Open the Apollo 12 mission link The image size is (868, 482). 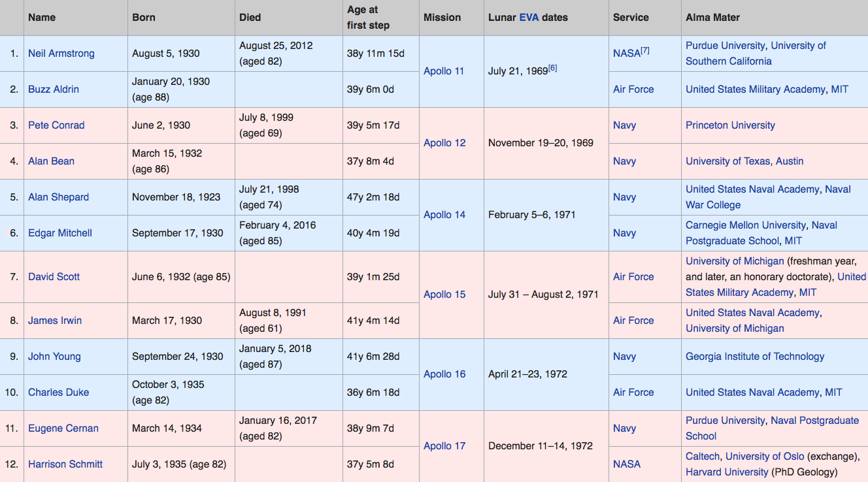pos(444,143)
